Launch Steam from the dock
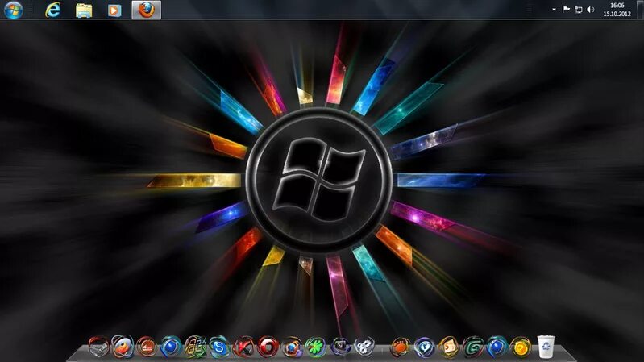The width and height of the screenshot is (644, 362). [98, 347]
